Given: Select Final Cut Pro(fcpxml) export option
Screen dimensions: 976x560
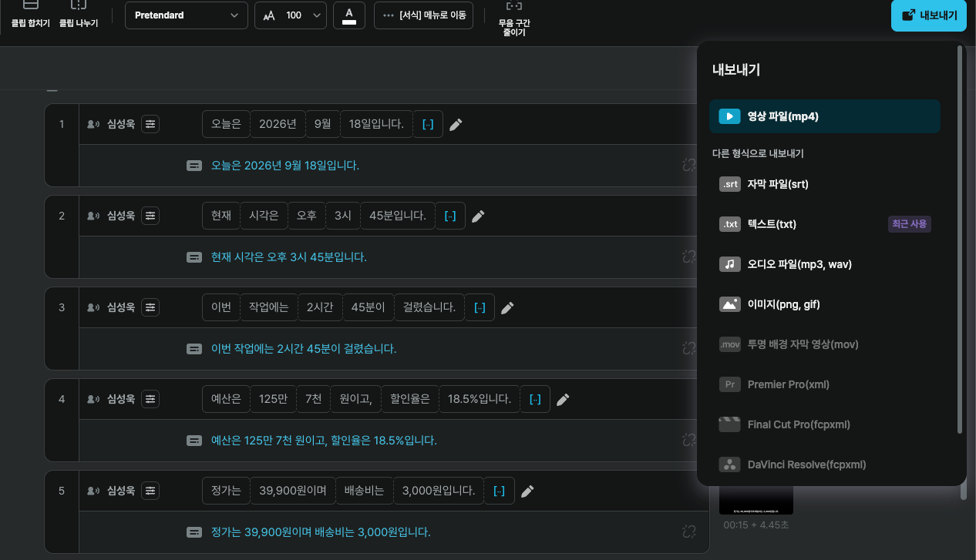Looking at the screenshot, I should 825,424.
